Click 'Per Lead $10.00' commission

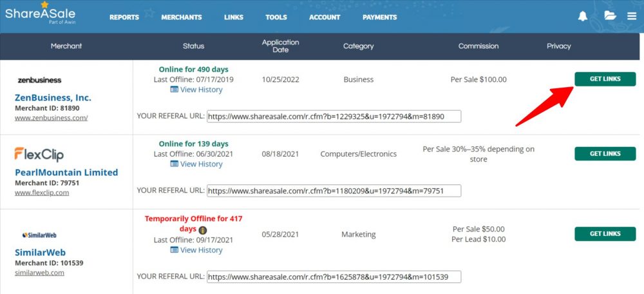478,239
